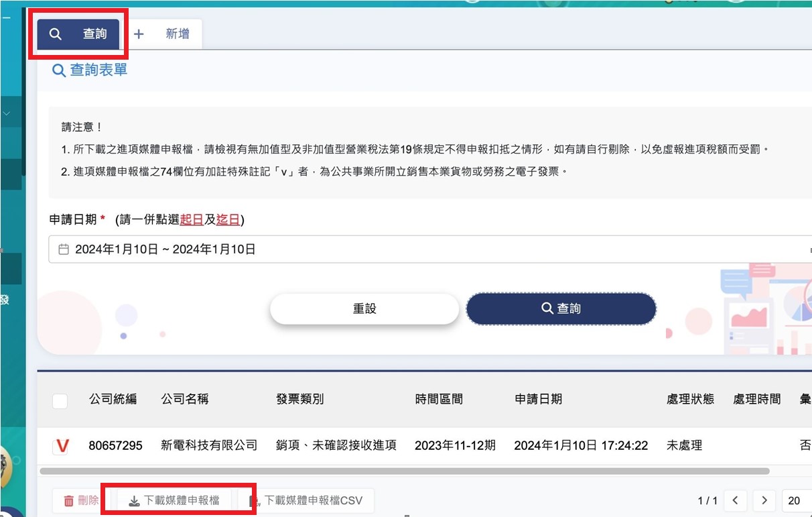Sort by 申請日期 column header
Viewport: 812px width, 517px height.
(538, 399)
